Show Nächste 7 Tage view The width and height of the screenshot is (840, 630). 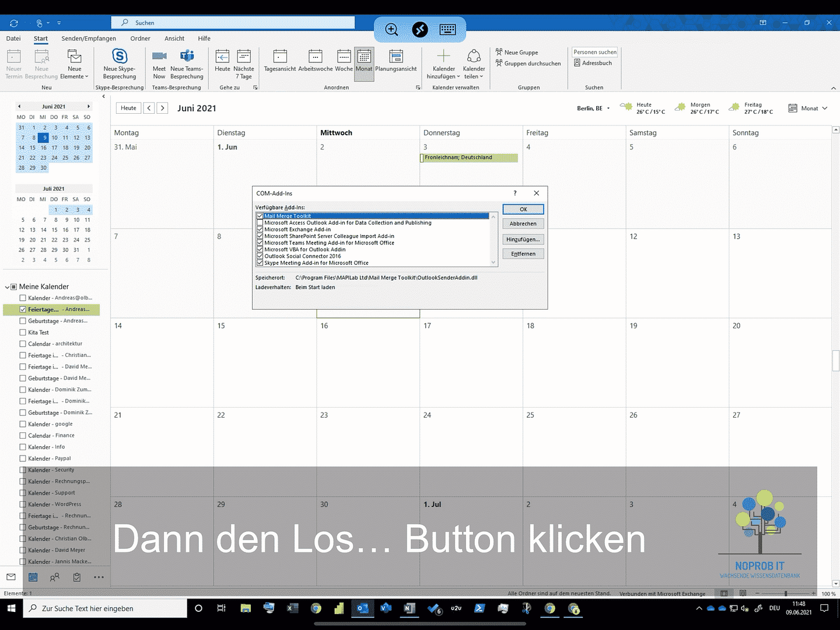244,64
